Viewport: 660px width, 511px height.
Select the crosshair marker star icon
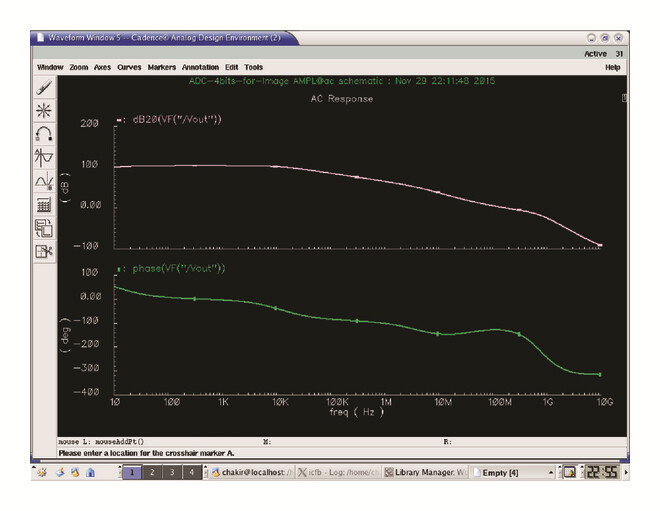[44, 111]
